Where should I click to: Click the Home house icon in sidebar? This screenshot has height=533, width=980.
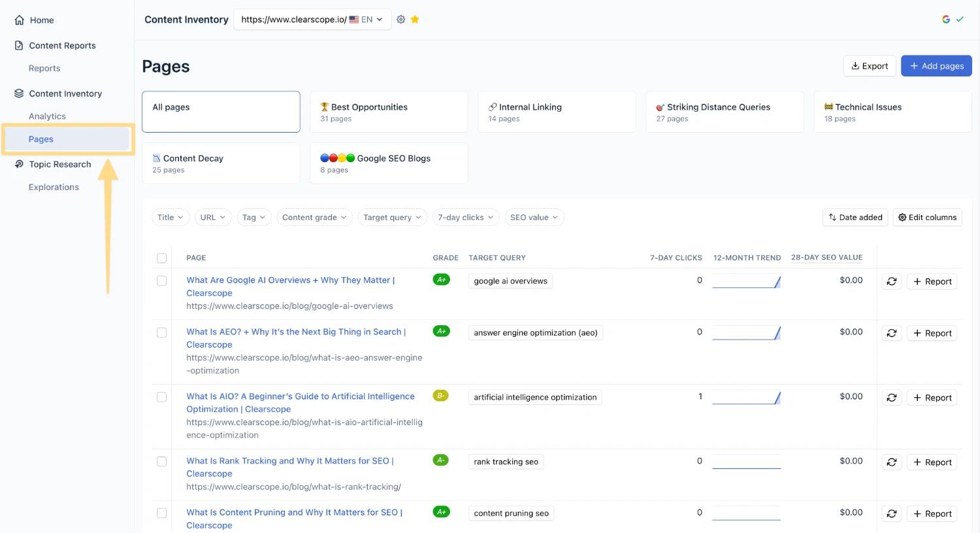point(20,20)
